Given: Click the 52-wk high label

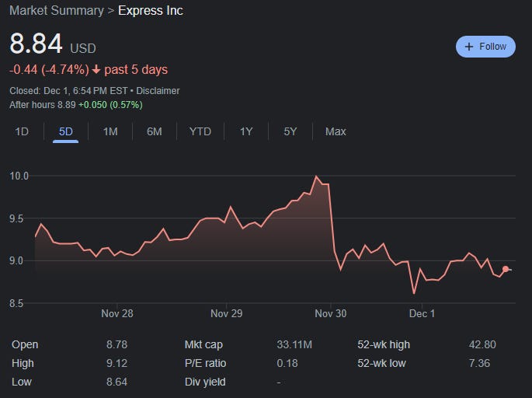Looking at the screenshot, I should (384, 344).
